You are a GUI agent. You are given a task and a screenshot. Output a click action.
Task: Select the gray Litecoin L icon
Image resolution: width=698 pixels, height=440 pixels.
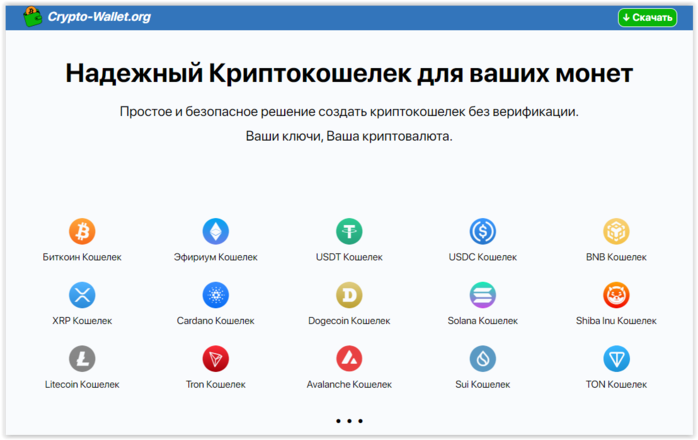point(82,359)
